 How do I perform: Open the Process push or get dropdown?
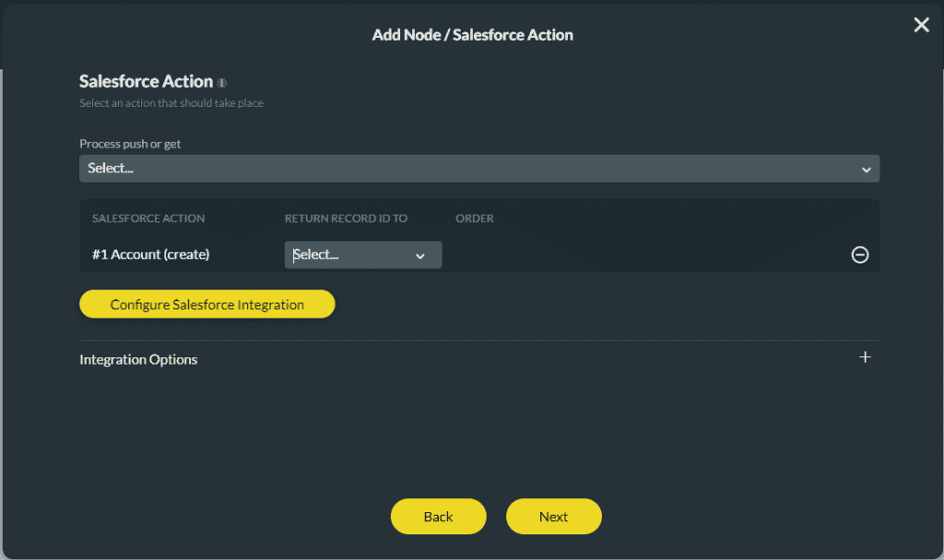(x=479, y=169)
